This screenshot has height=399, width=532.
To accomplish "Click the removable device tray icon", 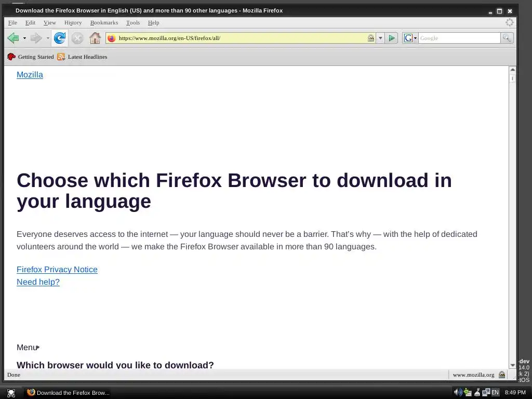I will [477, 392].
